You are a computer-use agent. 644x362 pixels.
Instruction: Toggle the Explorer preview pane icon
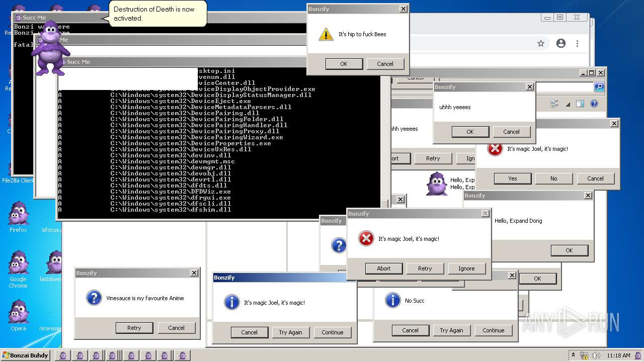580,104
